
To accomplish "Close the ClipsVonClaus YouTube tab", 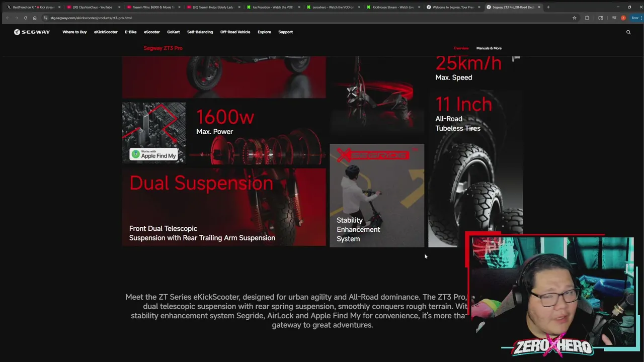I will point(119,7).
